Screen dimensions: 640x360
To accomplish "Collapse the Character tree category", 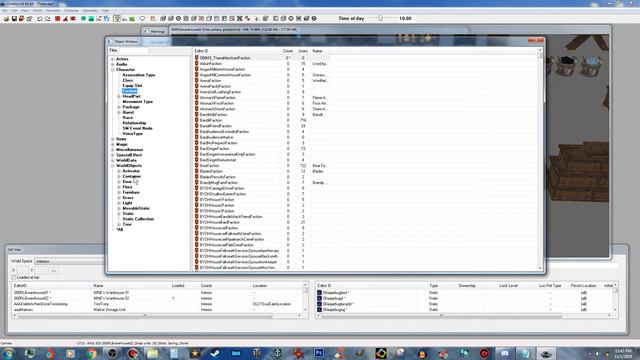I will click(x=113, y=70).
